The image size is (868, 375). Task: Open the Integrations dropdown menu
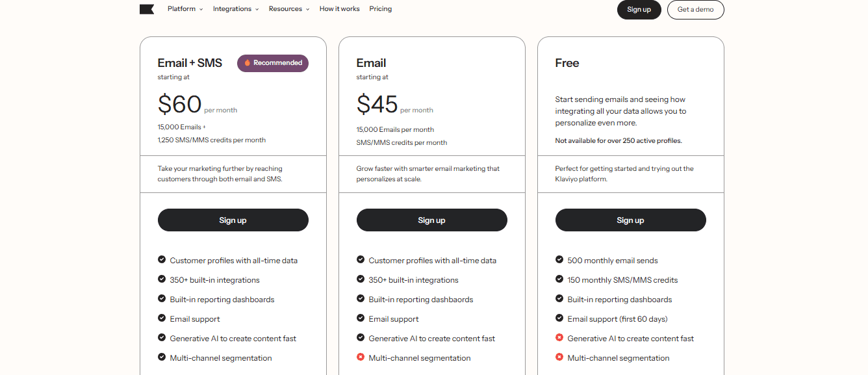(236, 9)
